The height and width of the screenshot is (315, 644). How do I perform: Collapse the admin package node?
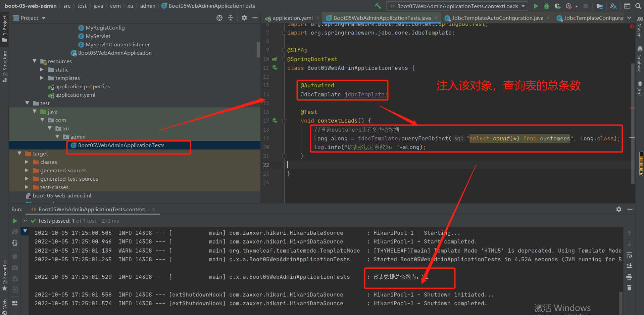[57, 137]
